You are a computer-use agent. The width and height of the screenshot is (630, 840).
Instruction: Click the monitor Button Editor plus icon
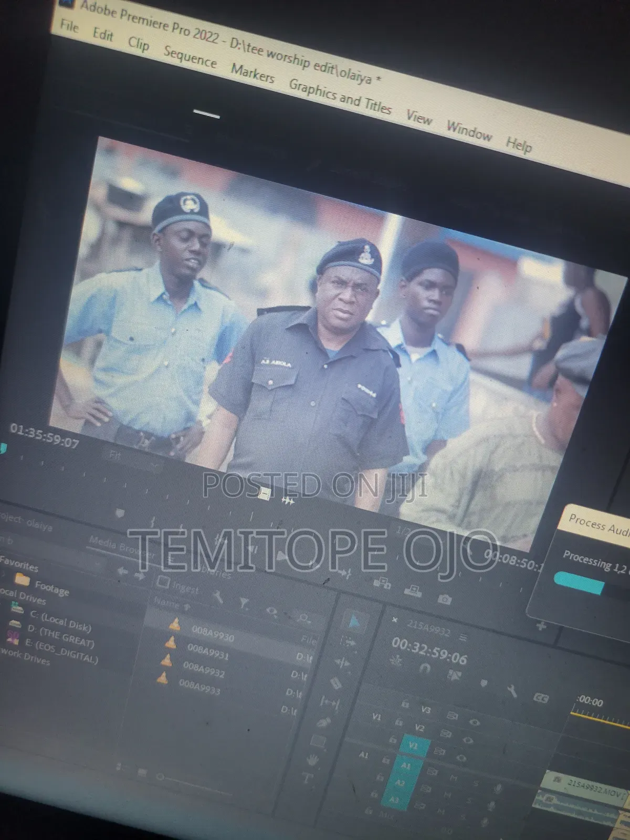tap(541, 626)
